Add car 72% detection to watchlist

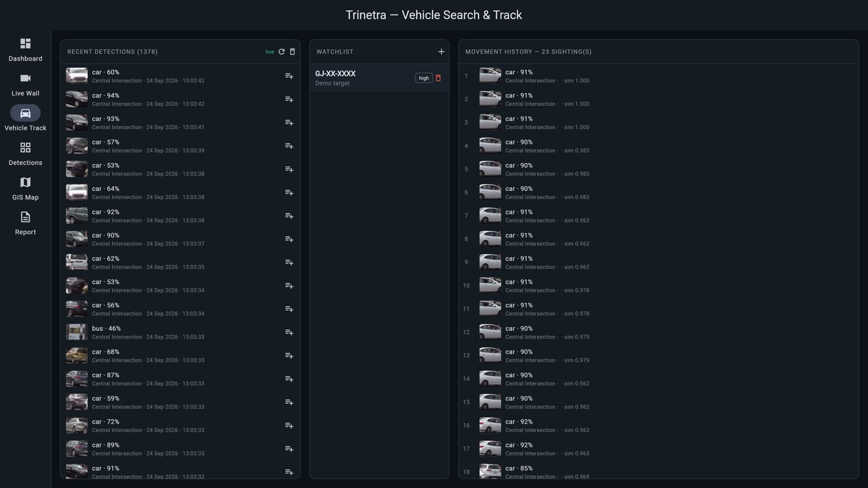pos(289,426)
